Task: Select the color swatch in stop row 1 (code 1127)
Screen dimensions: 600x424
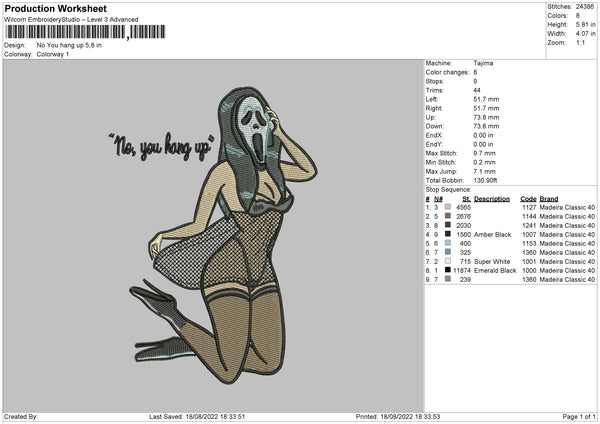Action: (448, 207)
